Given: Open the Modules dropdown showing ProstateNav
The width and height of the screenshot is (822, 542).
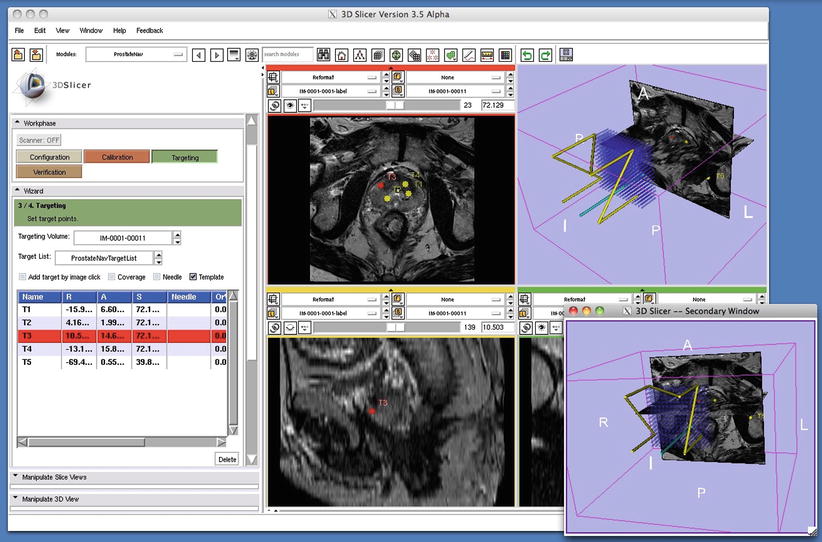Looking at the screenshot, I should 136,54.
